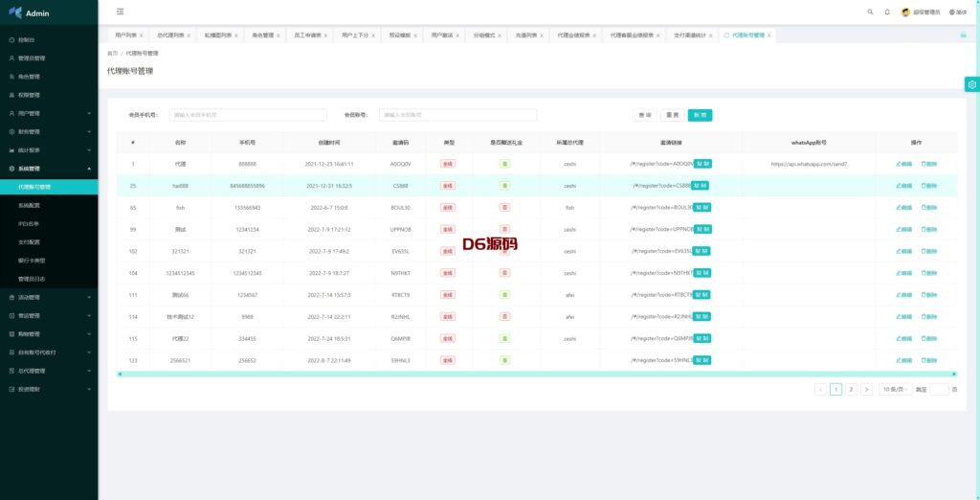Image resolution: width=980 pixels, height=500 pixels.
Task: Switch to the 代理客服业绩报表 tab
Action: pos(632,35)
